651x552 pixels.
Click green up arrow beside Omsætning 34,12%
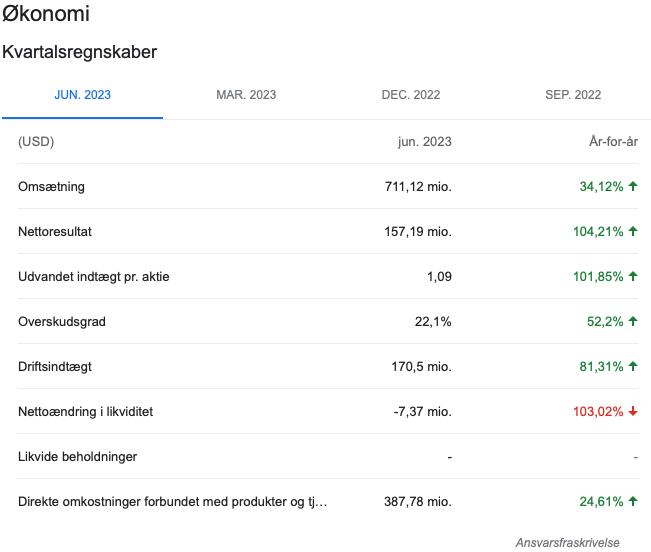tap(633, 186)
